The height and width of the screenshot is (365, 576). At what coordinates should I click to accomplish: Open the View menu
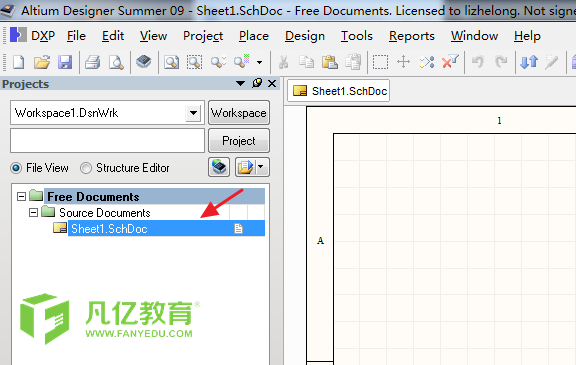click(154, 36)
